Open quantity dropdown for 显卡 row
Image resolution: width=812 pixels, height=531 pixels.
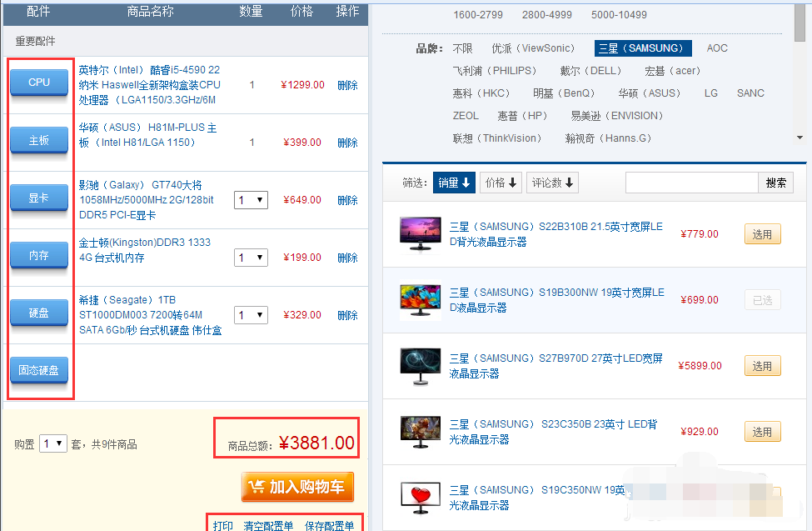click(251, 200)
